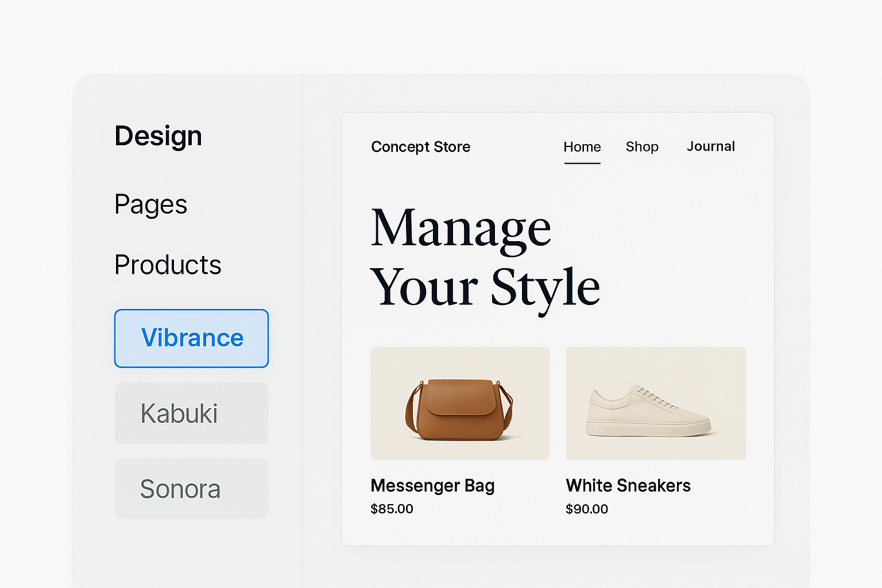Screen dimensions: 882x588
Task: Click the Concept Store site title
Action: 420,147
